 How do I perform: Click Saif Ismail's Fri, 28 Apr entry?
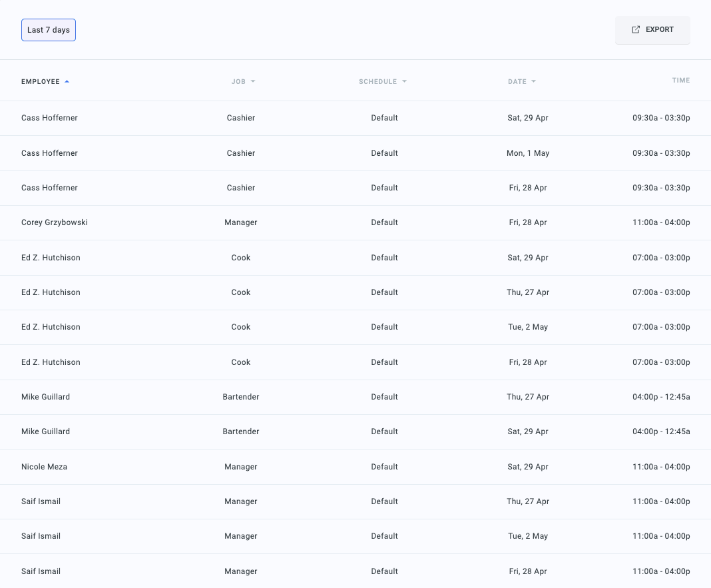[527, 571]
